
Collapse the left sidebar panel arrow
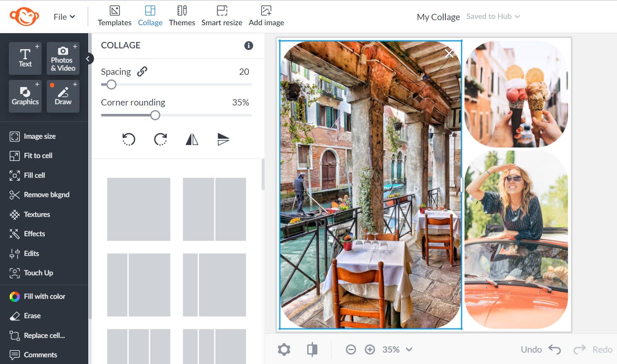click(88, 59)
